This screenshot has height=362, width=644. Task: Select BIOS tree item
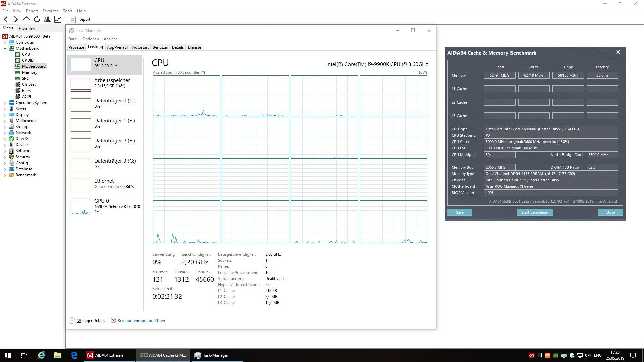[26, 90]
